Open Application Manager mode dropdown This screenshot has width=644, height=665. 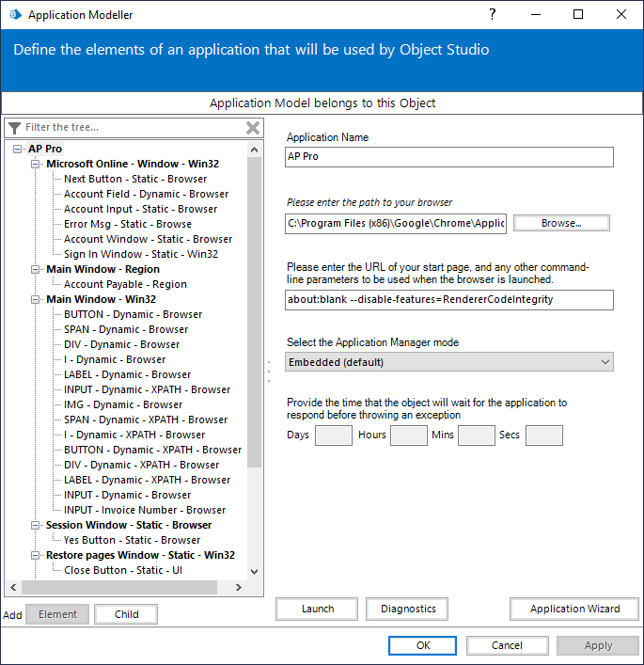click(x=449, y=362)
